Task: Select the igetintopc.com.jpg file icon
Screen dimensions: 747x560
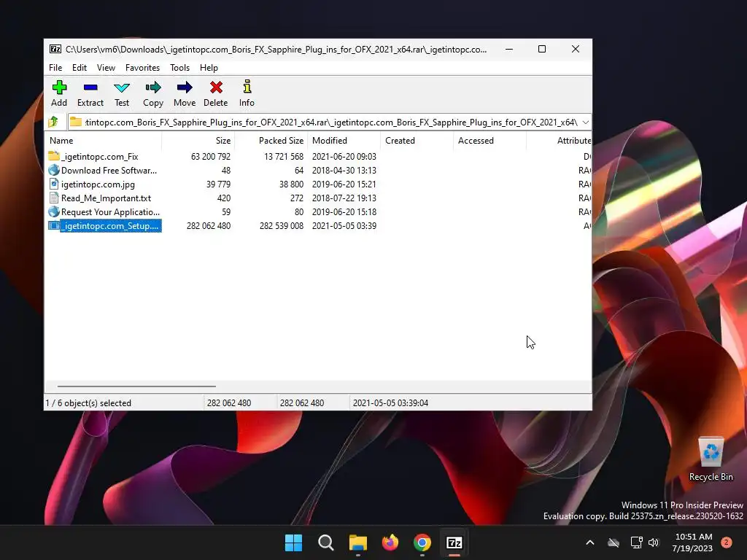Action: [54, 184]
